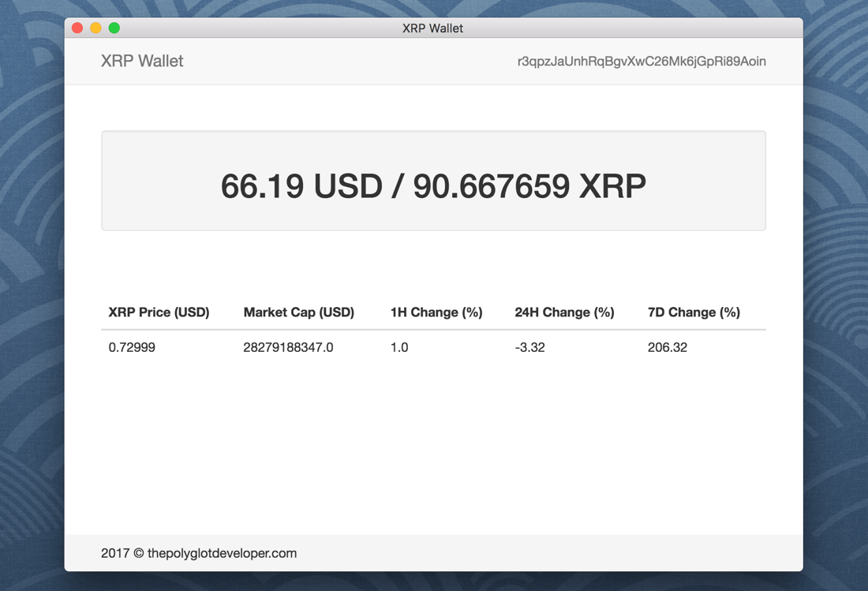Select the 1H change value 1.0
This screenshot has height=591, width=868.
tap(398, 347)
